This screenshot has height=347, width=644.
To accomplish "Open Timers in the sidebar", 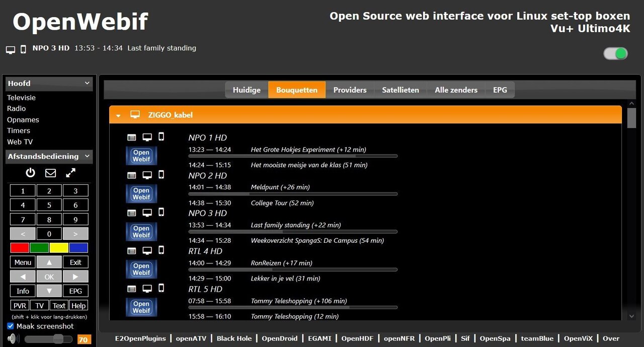I will click(19, 130).
